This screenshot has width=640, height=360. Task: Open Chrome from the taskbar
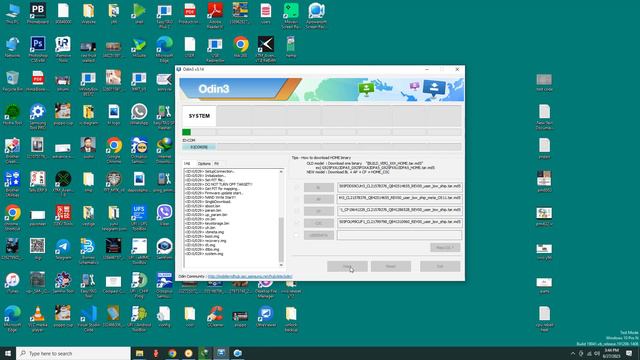(172, 353)
